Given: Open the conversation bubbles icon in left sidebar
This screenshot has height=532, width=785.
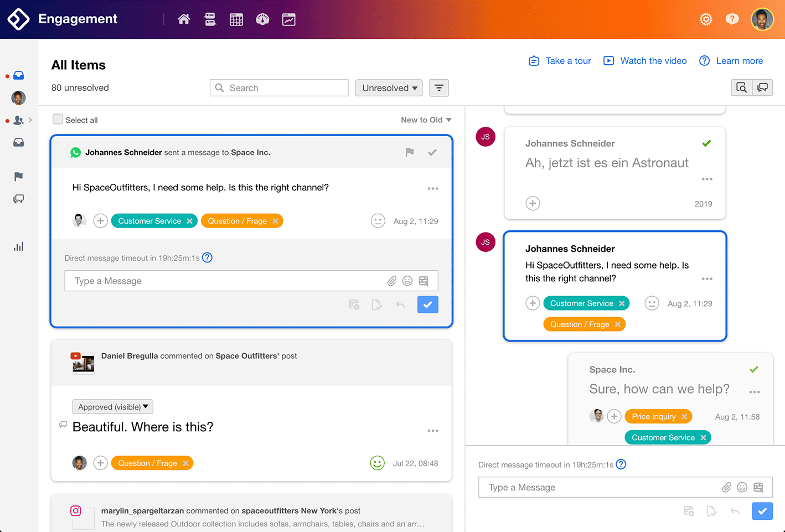Looking at the screenshot, I should pyautogui.click(x=18, y=199).
